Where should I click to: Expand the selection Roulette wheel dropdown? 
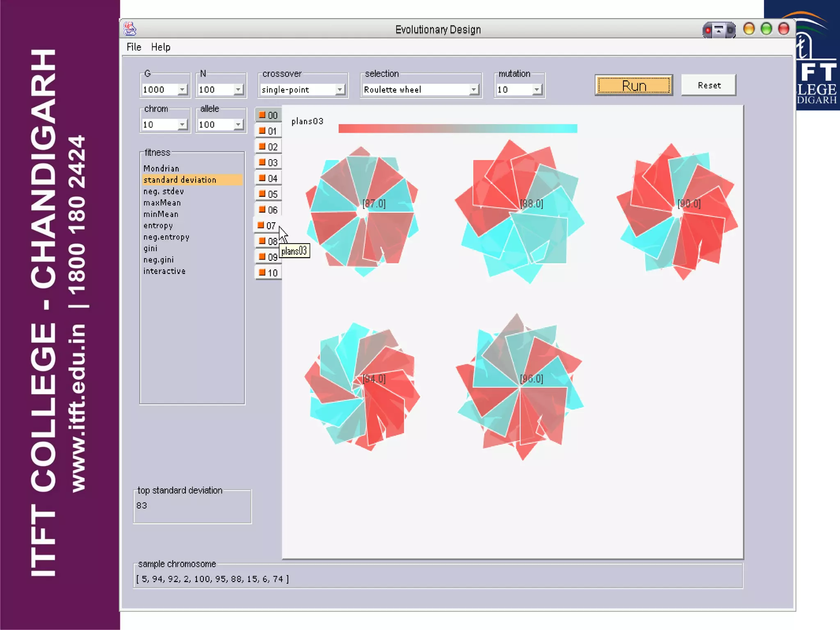pyautogui.click(x=474, y=89)
